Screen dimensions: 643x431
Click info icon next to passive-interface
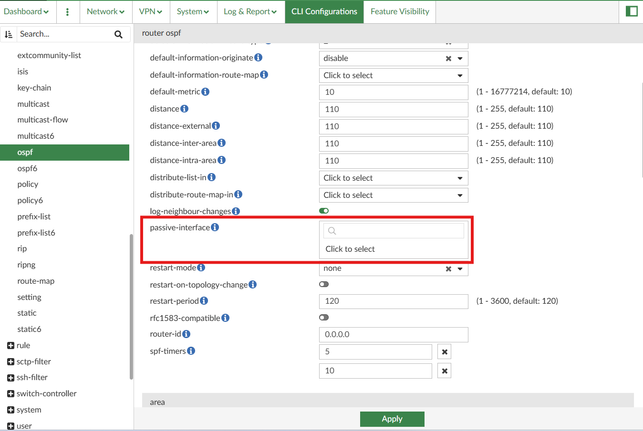click(215, 228)
